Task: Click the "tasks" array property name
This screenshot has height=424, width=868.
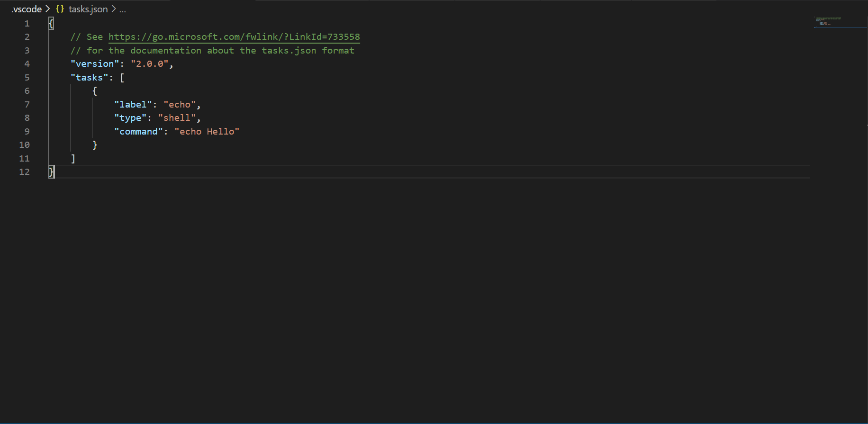Action: coord(90,77)
